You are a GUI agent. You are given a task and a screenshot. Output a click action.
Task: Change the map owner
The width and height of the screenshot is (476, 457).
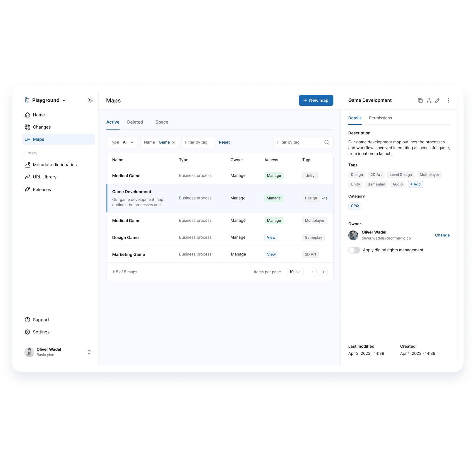point(442,235)
